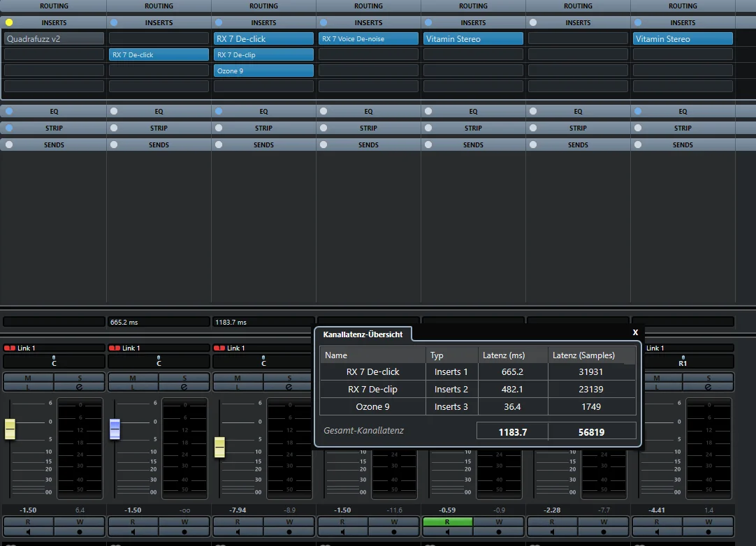The width and height of the screenshot is (756, 546).
Task: Record-enable the channel with -7.94 fader value
Action: (289, 532)
